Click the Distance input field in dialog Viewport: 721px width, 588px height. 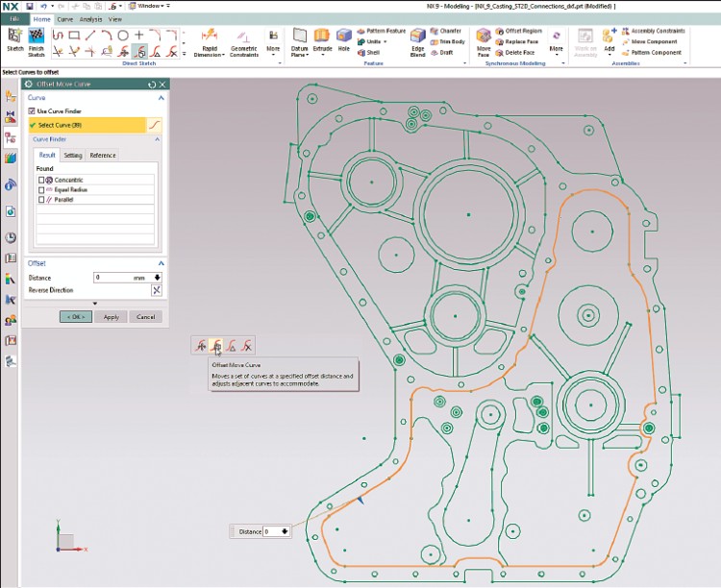pyautogui.click(x=112, y=277)
